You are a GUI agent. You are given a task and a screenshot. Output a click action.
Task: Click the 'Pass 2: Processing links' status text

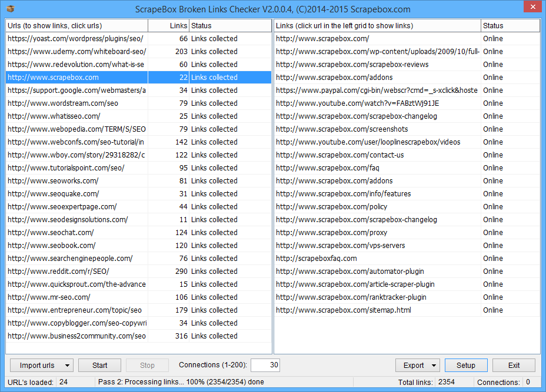181,382
